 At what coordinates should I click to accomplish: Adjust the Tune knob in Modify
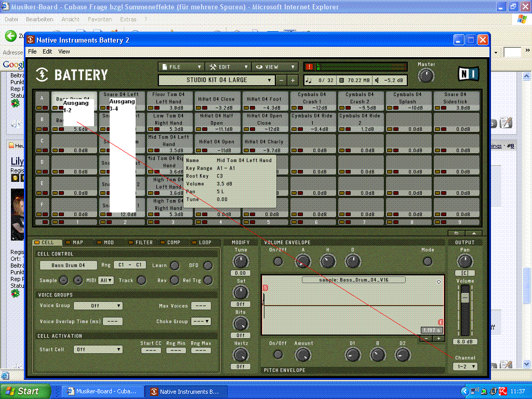tap(241, 262)
